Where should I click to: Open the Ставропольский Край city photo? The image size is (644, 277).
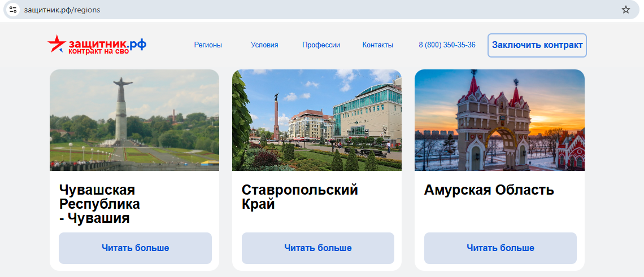[317, 120]
